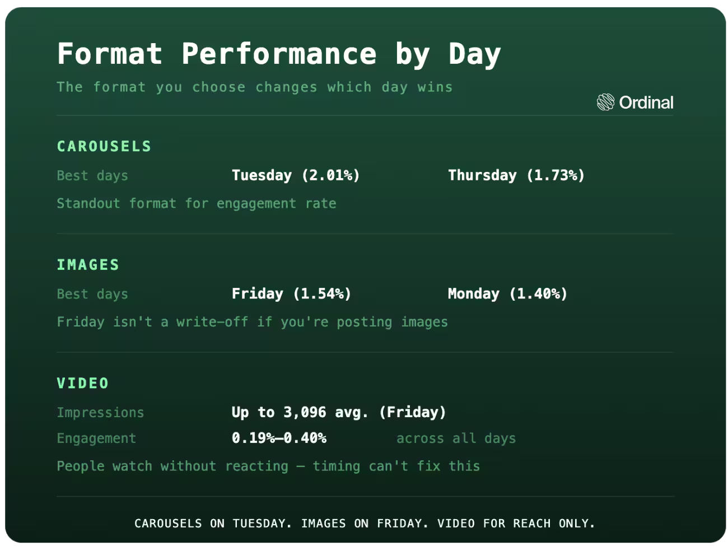Click the footer summary about Carousels on Tuesday
The image size is (728, 560).
pos(365,524)
